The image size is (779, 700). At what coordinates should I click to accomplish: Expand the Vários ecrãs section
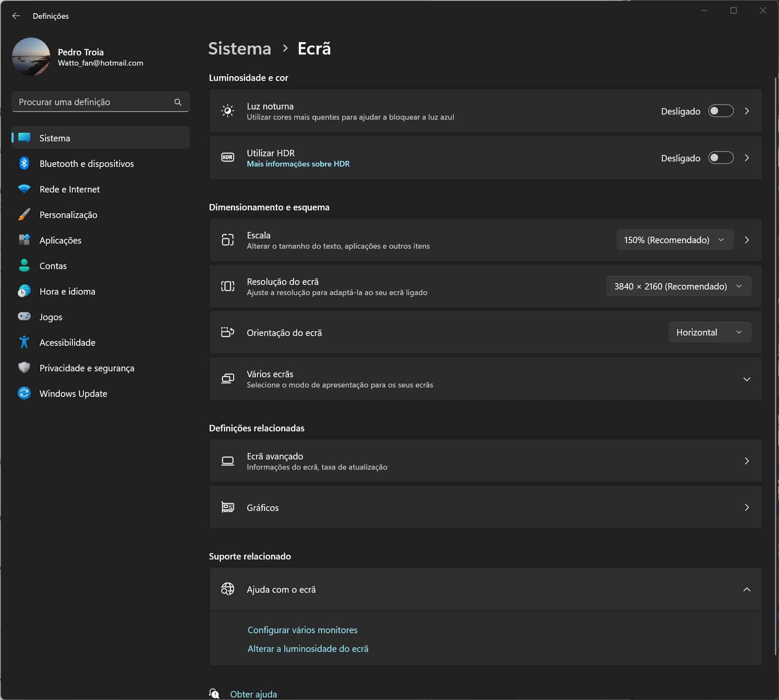(746, 379)
